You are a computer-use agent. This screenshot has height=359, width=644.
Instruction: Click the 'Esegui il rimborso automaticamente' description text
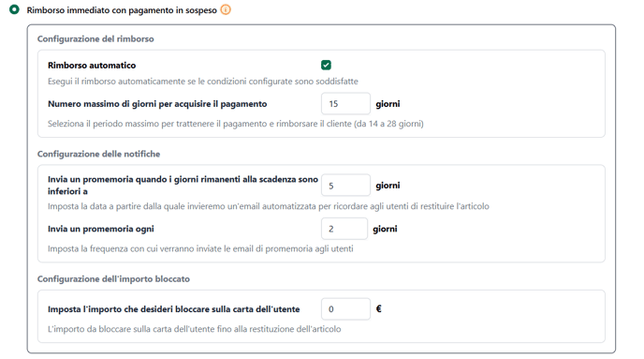(203, 82)
